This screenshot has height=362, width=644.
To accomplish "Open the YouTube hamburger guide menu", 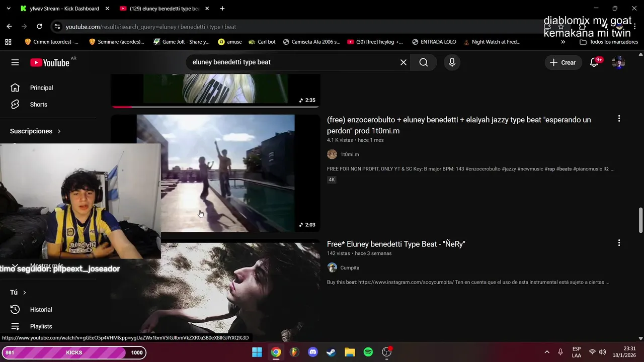I will coord(15,62).
